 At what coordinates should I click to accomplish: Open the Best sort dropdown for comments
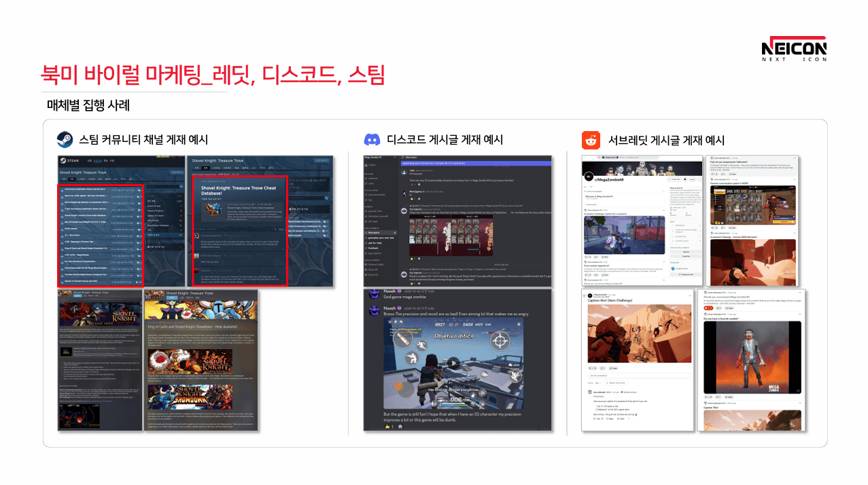click(598, 383)
